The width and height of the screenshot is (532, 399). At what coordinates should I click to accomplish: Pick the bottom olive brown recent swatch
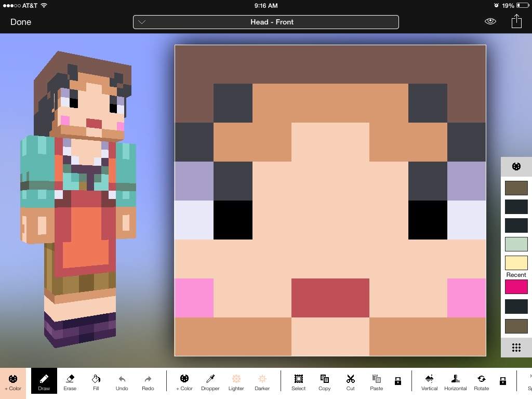click(x=516, y=326)
